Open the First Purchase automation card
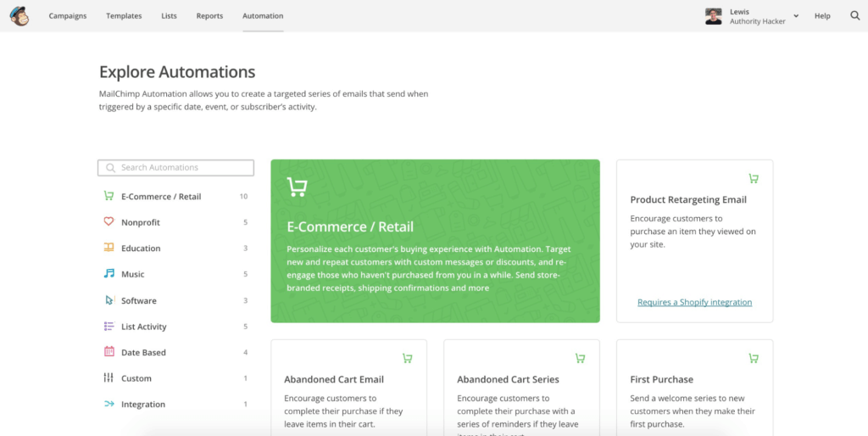868x436 pixels. [x=694, y=388]
